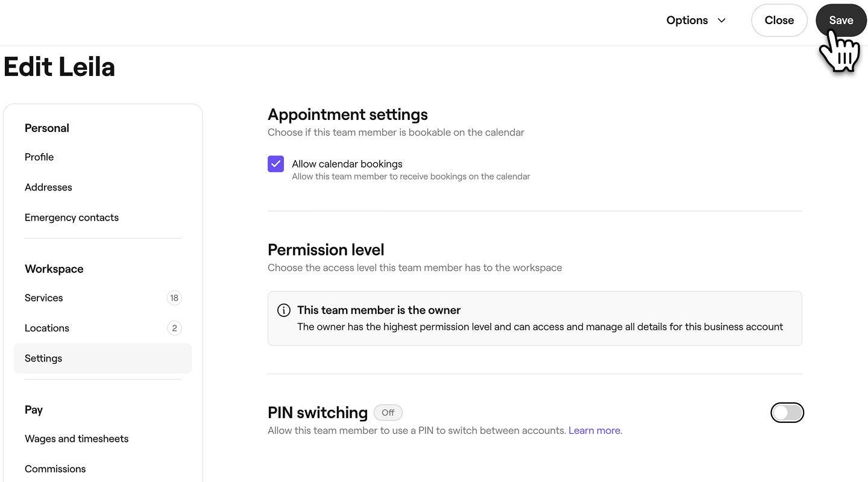Open Emergency contacts in the sidebar
Image resolution: width=868 pixels, height=482 pixels.
[x=72, y=218]
